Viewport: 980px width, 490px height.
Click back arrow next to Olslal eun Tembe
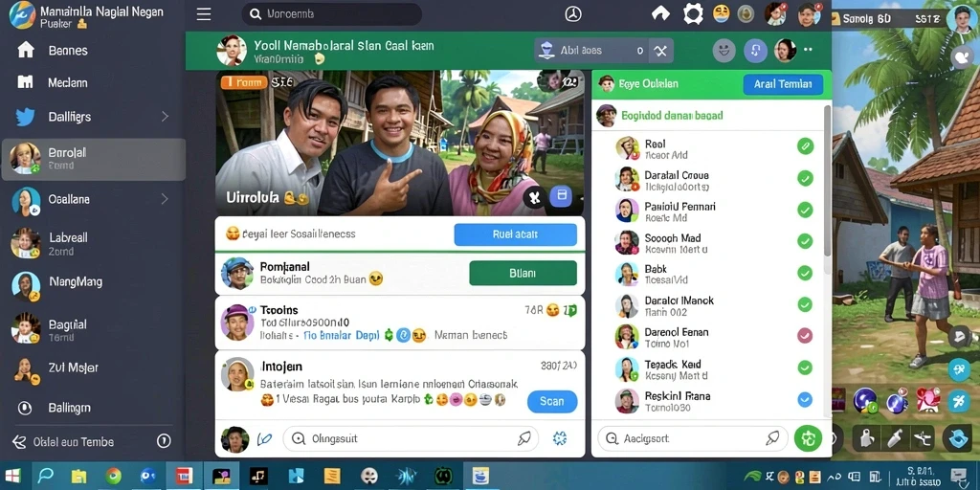click(19, 442)
